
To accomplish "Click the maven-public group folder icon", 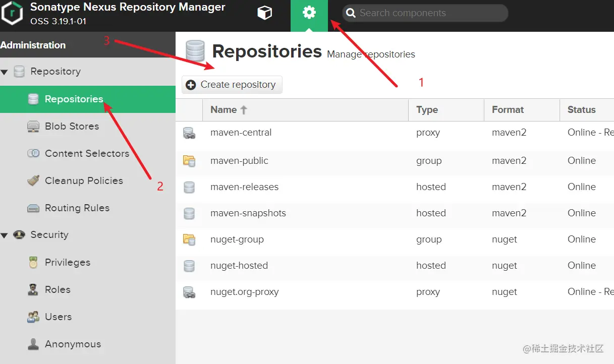I will [189, 161].
